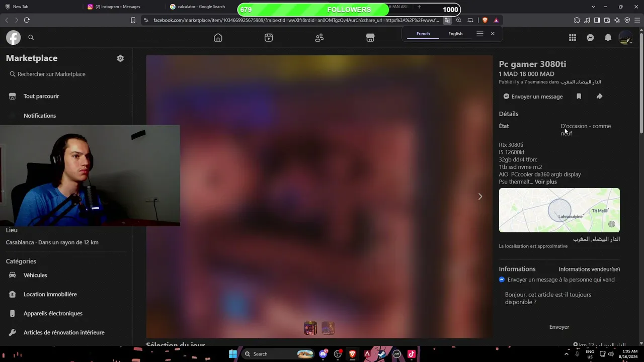Open Windows Start menu
The width and height of the screenshot is (644, 362).
coord(233,354)
